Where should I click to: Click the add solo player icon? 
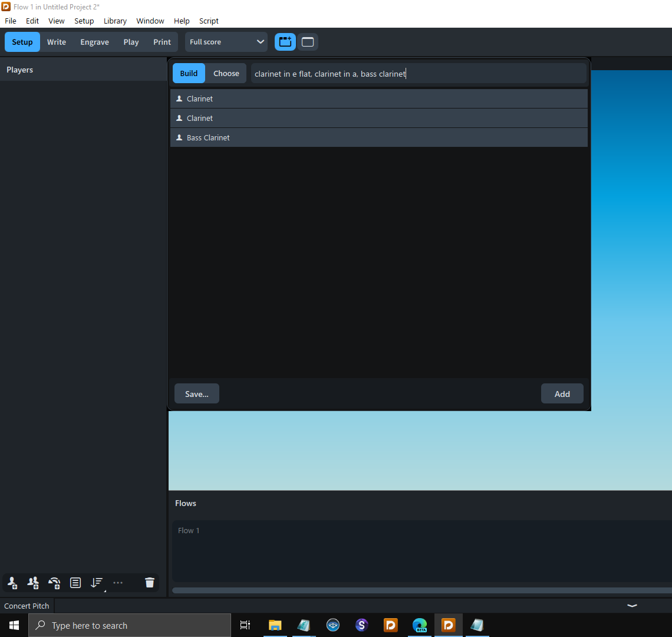[12, 583]
